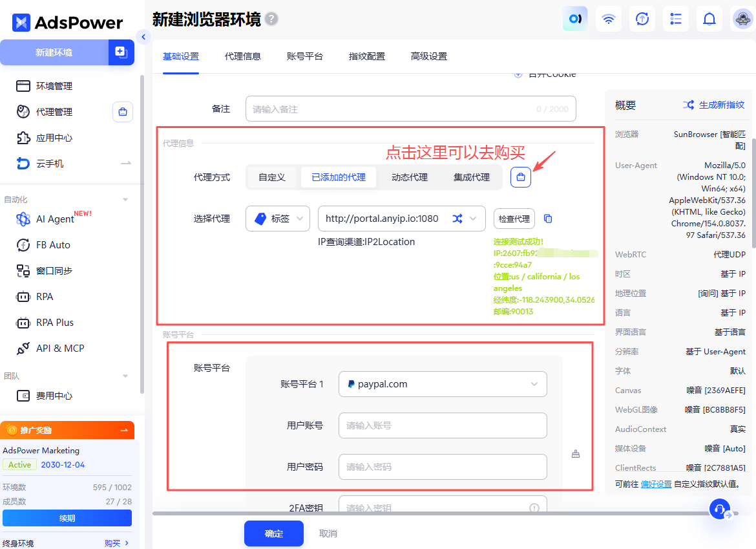Click the RPA Plus robot icon
This screenshot has height=549, width=756.
click(23, 323)
